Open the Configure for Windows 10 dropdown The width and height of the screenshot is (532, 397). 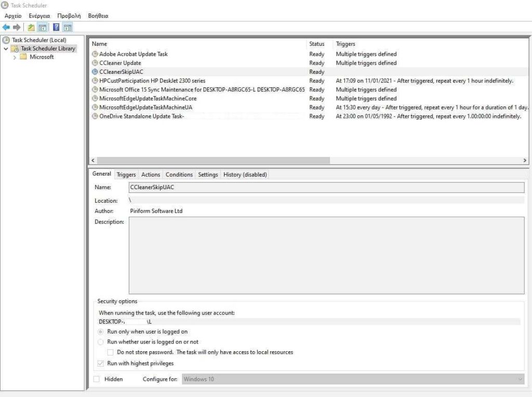pos(353,379)
